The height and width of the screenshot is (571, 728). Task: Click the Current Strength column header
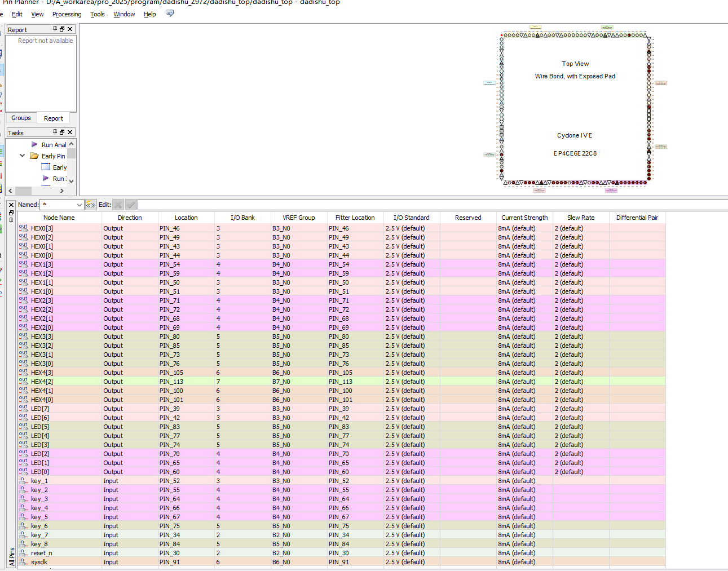pos(524,218)
